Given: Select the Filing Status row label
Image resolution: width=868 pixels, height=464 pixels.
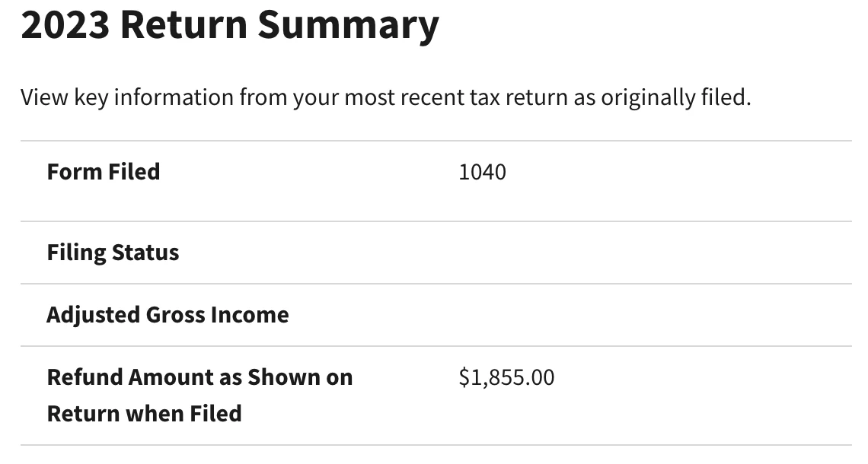Looking at the screenshot, I should 113,253.
